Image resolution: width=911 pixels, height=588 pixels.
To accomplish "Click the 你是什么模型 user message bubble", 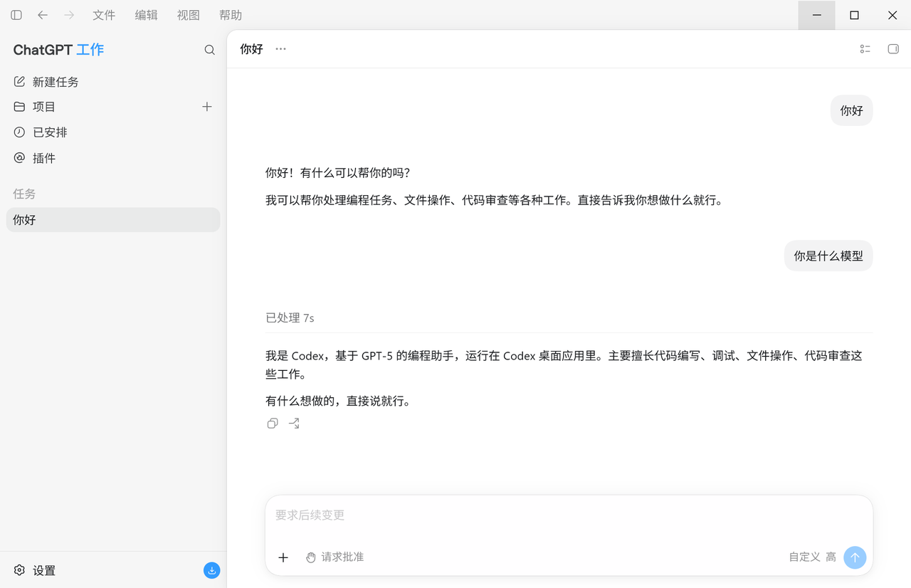I will 828,256.
